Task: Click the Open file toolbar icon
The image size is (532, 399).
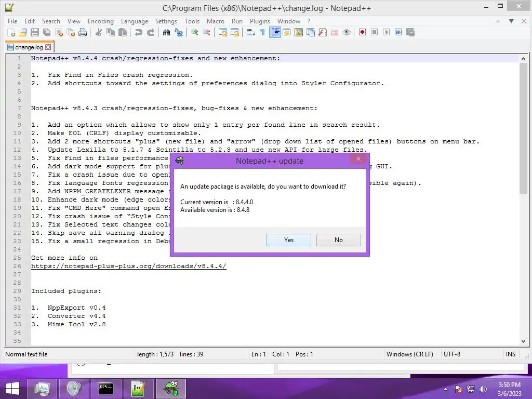Action: coord(23,32)
